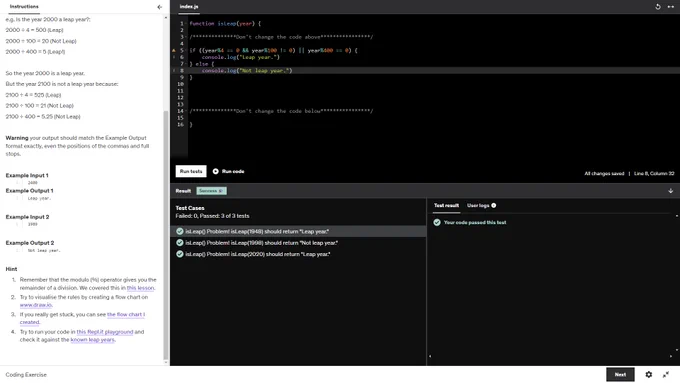Open the 'known leap years' link
The image size is (680, 383).
(93, 340)
